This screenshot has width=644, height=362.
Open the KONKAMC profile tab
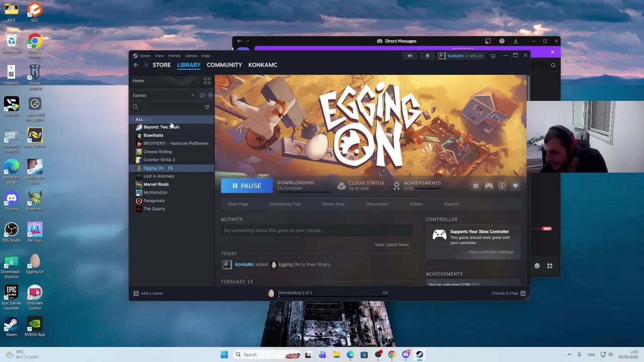click(x=263, y=65)
